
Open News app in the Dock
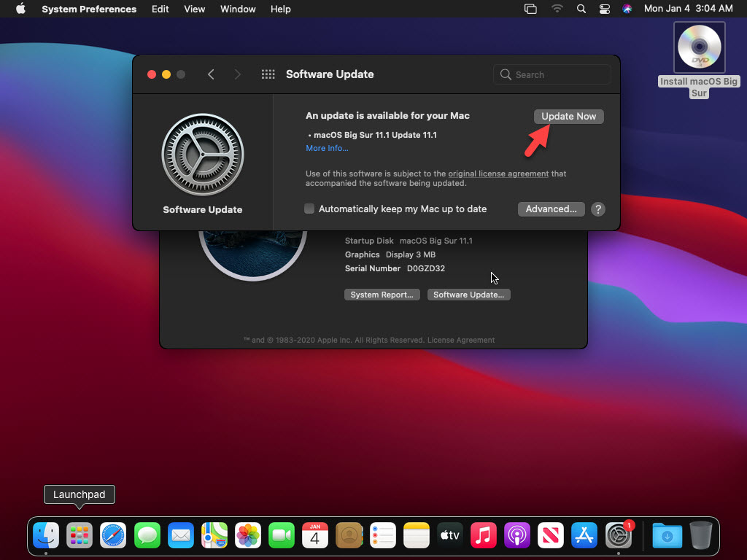click(551, 535)
